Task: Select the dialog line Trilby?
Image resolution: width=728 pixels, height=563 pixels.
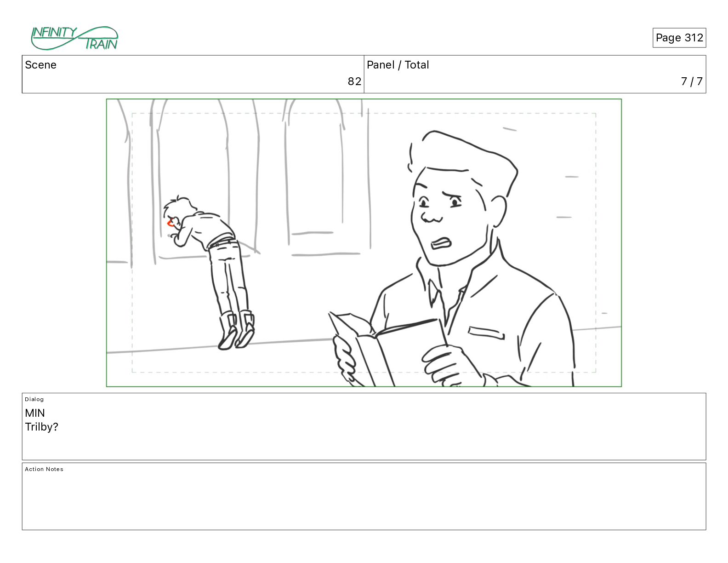Action: [42, 427]
